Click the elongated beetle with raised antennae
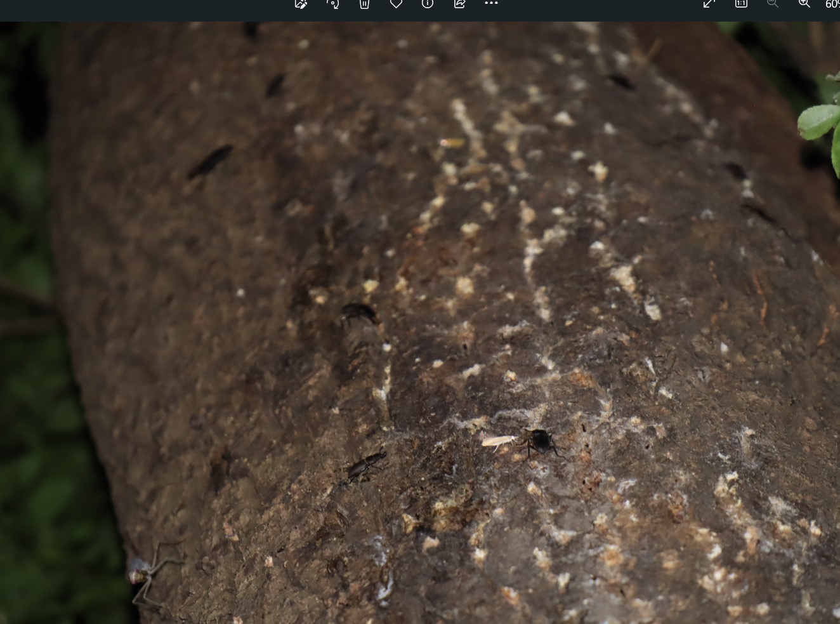The width and height of the screenshot is (840, 624). pos(365,468)
